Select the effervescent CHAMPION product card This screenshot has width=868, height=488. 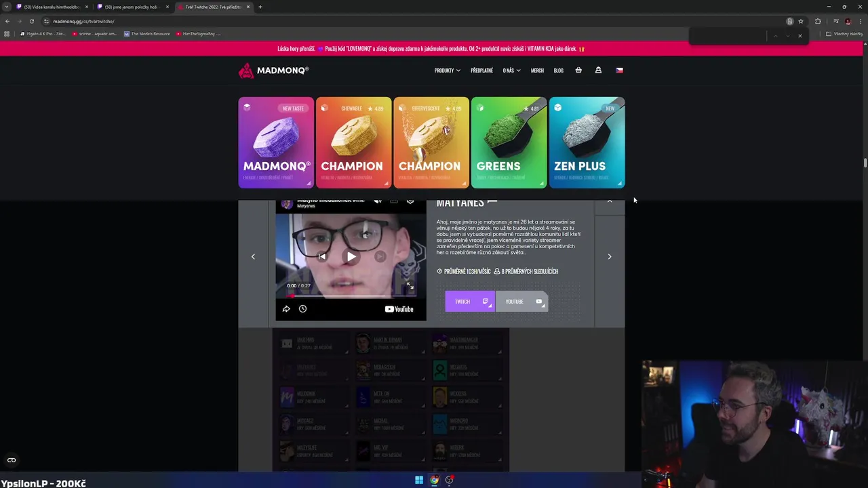point(431,142)
